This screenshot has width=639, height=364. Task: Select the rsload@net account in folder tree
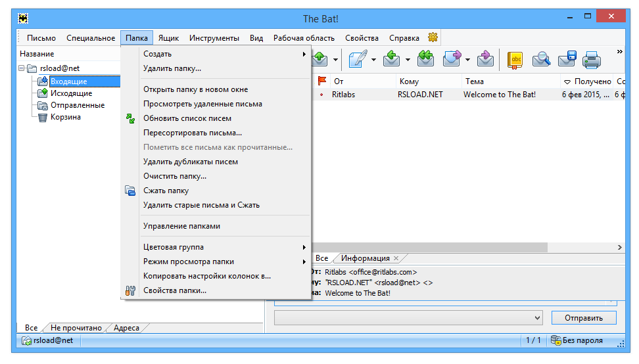[x=60, y=68]
